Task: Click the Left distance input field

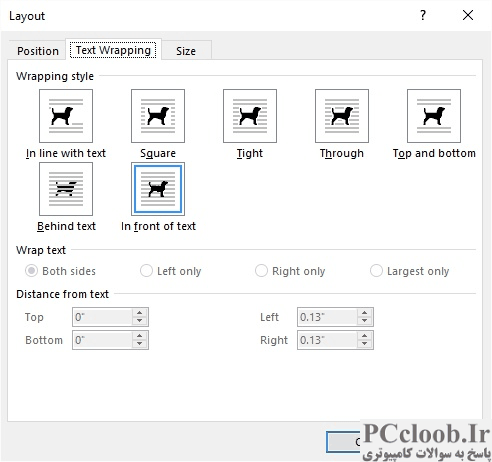Action: point(327,317)
